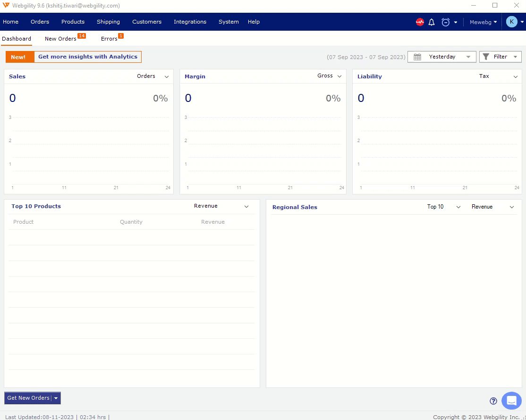Screen dimensions: 526x420
Task: Open the Orders menu
Action: click(x=40, y=22)
